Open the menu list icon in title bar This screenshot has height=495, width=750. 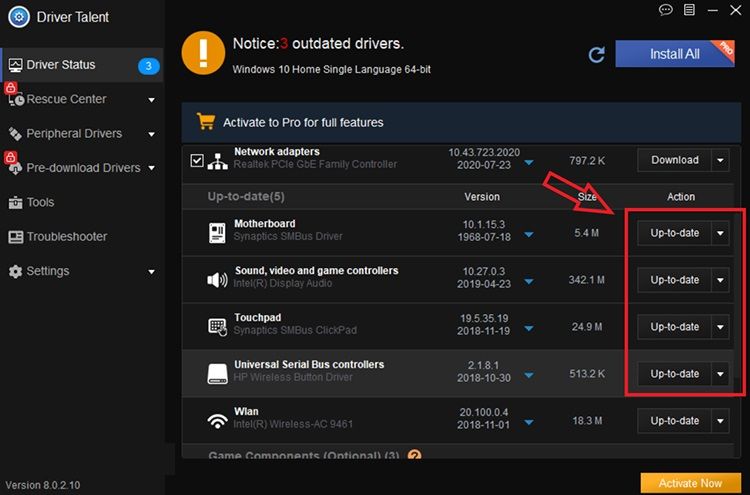tap(689, 10)
